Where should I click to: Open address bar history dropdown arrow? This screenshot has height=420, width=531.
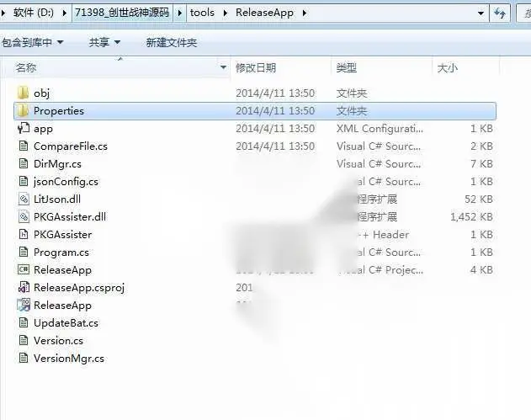point(481,13)
